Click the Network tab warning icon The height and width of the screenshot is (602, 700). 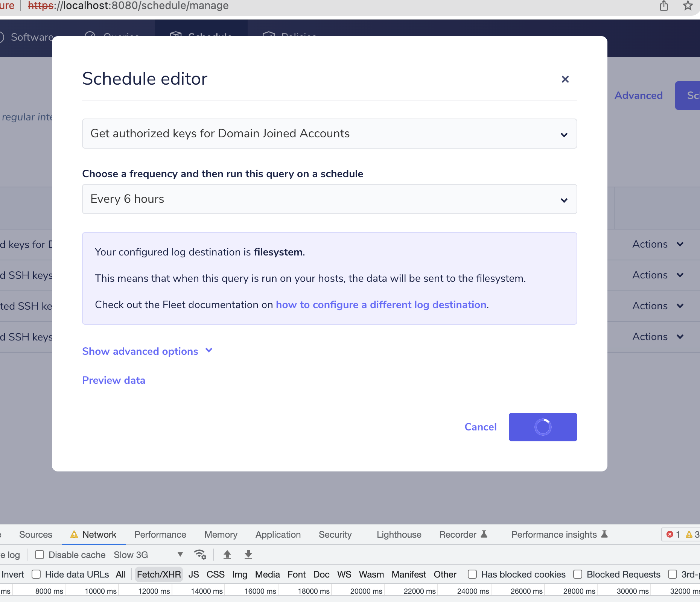click(74, 534)
